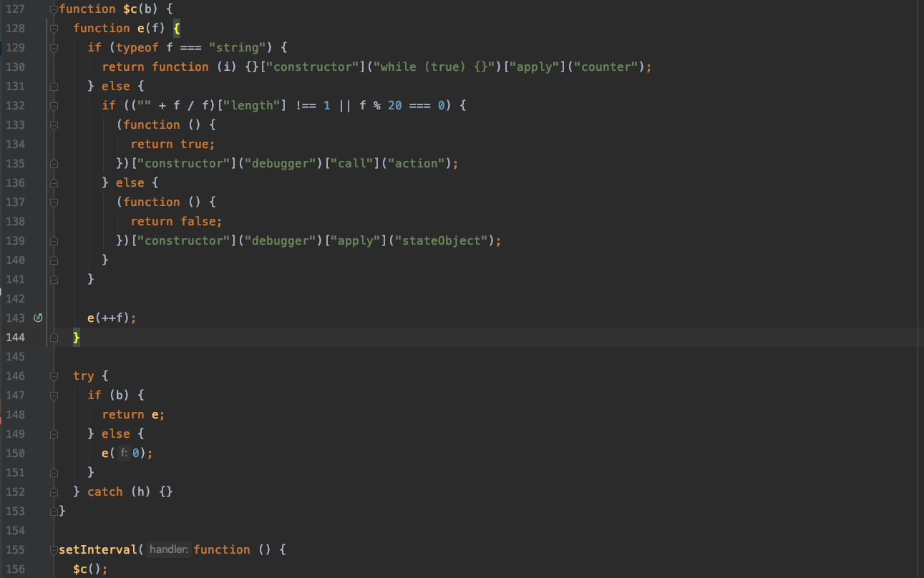Click fold end marker on line 141

point(54,280)
